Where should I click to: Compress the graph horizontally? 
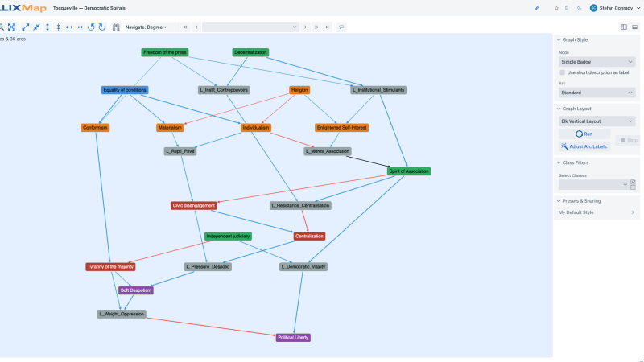pos(80,27)
